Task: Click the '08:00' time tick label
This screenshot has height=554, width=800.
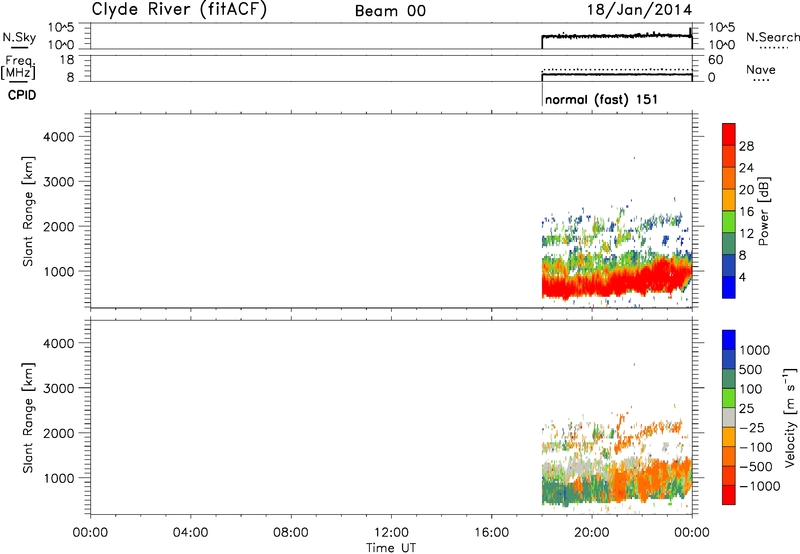Action: pos(290,533)
